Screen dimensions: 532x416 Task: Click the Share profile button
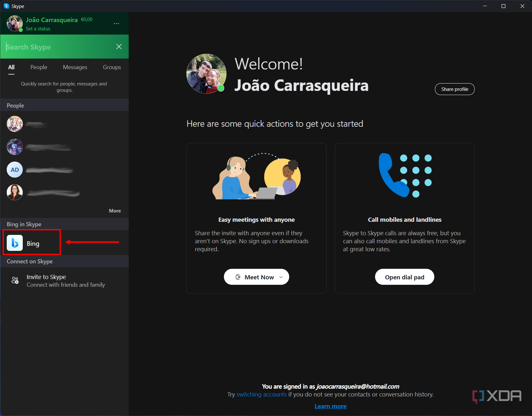(x=454, y=89)
